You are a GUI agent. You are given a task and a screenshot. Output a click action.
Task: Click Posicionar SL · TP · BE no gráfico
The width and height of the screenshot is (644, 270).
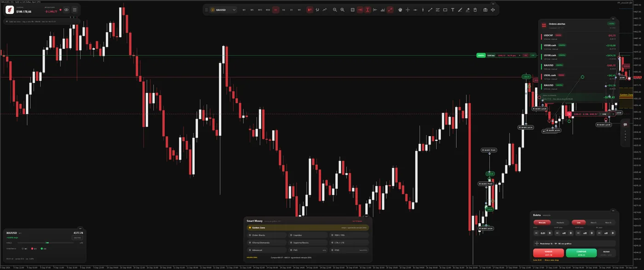(x=575, y=244)
